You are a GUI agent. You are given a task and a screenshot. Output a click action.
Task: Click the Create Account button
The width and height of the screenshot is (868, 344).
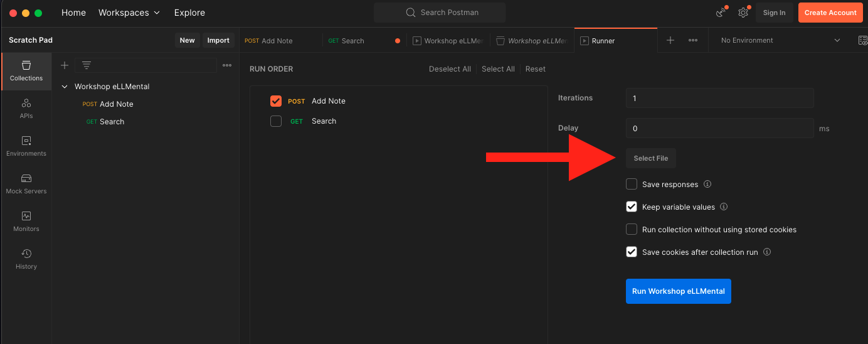[830, 13]
